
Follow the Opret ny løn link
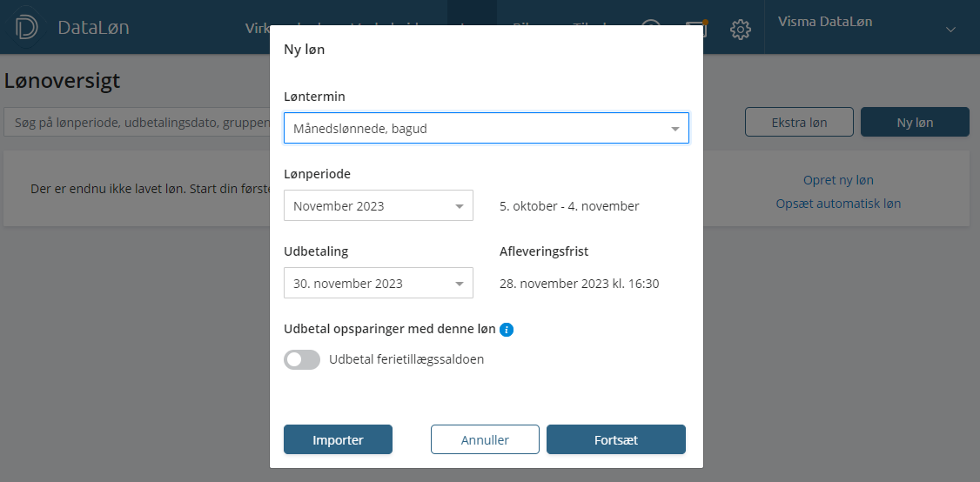(837, 180)
